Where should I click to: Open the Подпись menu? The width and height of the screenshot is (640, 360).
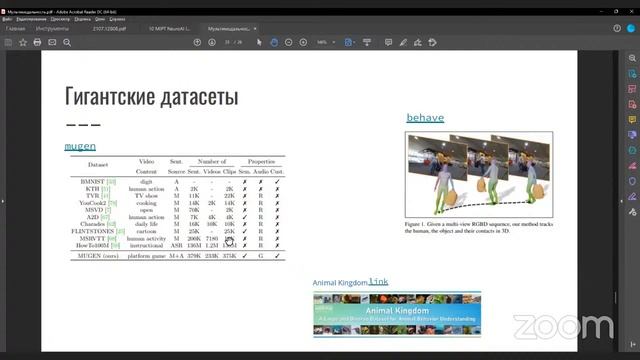pyautogui.click(x=82, y=19)
